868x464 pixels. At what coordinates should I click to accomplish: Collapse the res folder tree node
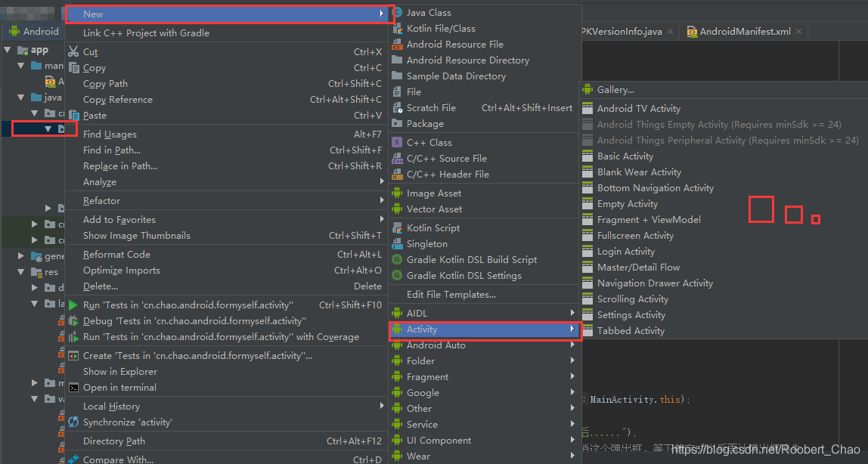20,272
